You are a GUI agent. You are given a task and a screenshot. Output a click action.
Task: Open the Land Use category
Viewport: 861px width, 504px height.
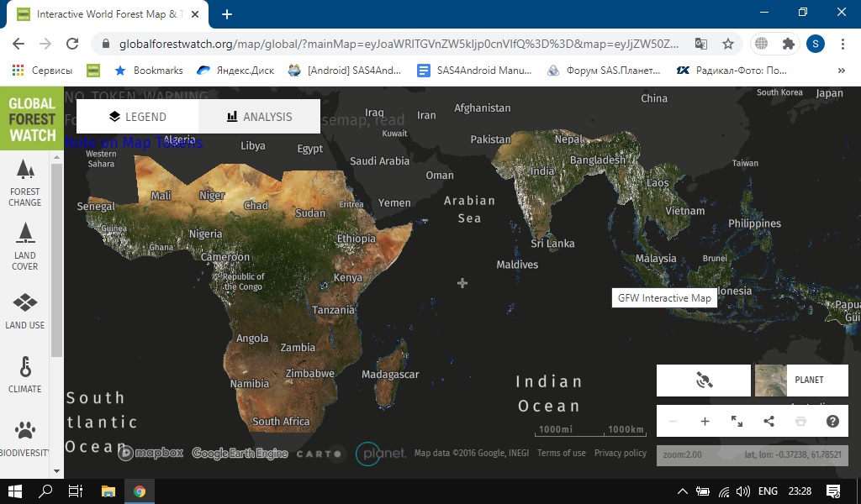pos(25,311)
